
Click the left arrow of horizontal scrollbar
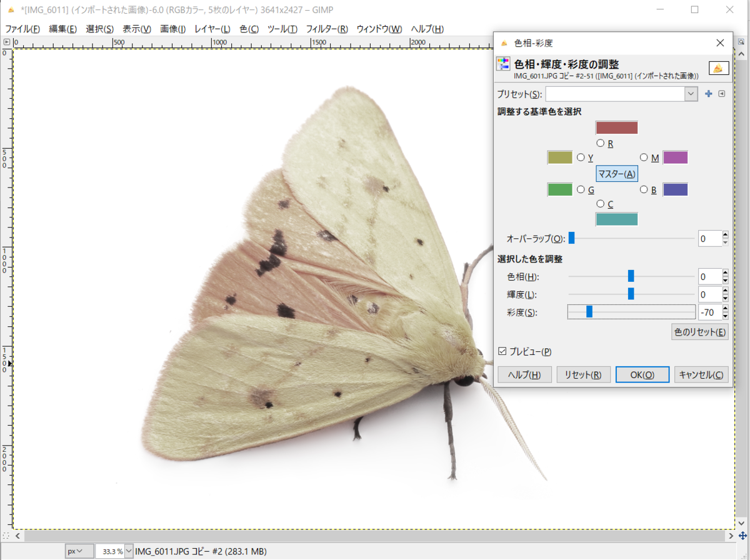(x=18, y=536)
